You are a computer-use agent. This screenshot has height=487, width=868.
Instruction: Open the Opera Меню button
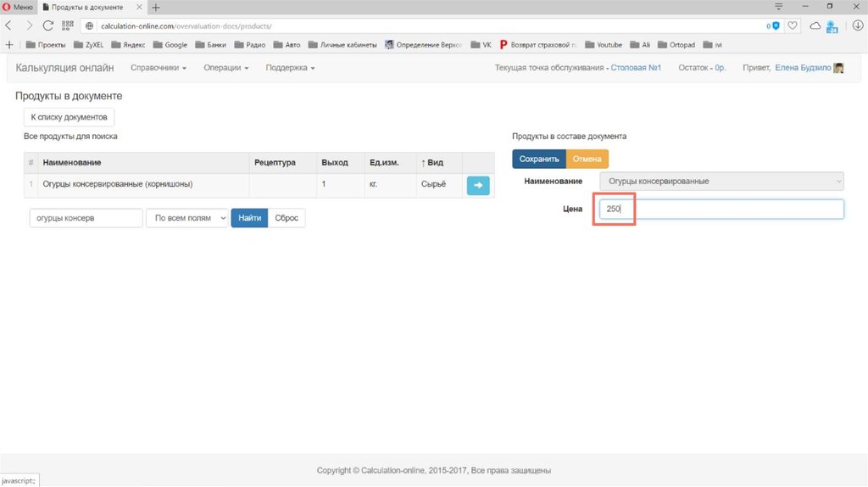coord(17,7)
